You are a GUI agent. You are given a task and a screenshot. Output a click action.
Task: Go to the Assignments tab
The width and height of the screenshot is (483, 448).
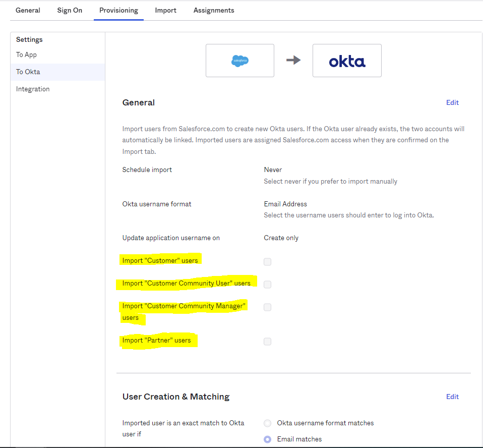(214, 10)
